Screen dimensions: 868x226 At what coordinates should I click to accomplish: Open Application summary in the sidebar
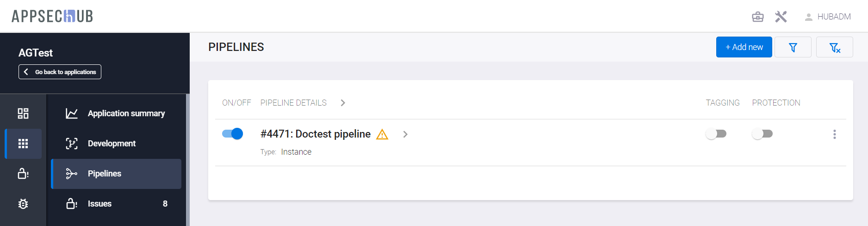coord(126,113)
